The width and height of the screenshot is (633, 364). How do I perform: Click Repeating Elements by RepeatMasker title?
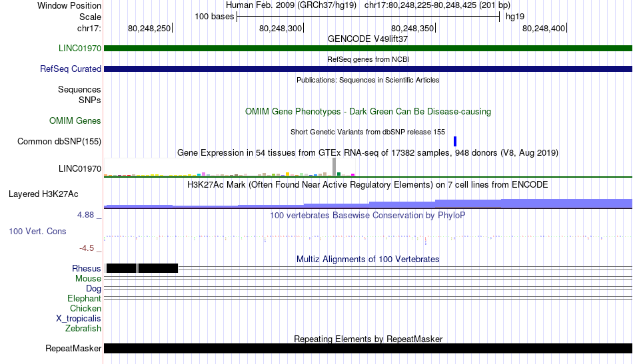[368, 339]
